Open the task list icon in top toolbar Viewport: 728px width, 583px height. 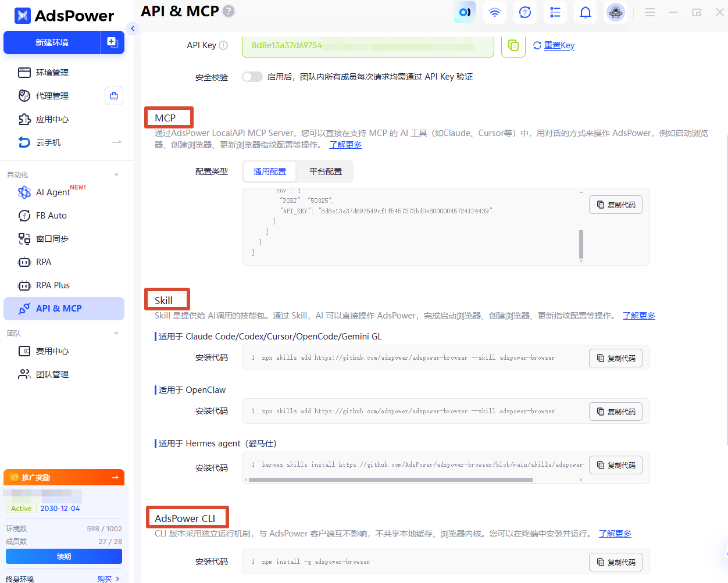[x=555, y=12]
